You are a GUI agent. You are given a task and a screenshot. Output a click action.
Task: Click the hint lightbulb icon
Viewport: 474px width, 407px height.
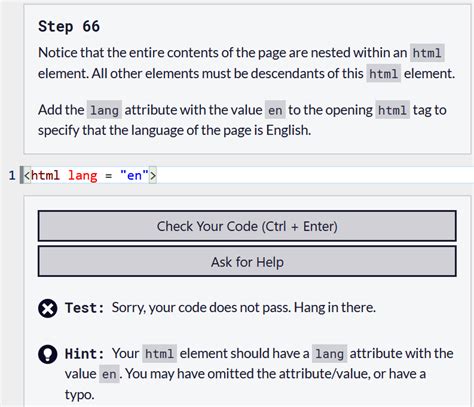[x=48, y=354]
